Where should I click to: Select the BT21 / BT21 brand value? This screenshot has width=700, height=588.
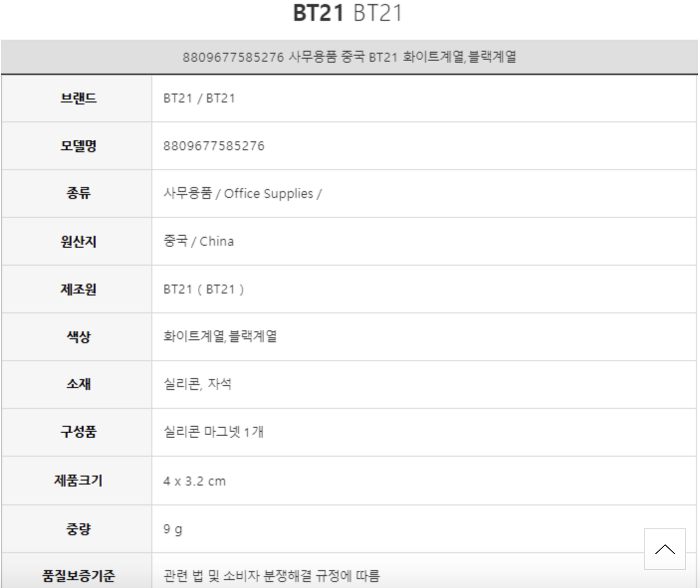click(199, 98)
